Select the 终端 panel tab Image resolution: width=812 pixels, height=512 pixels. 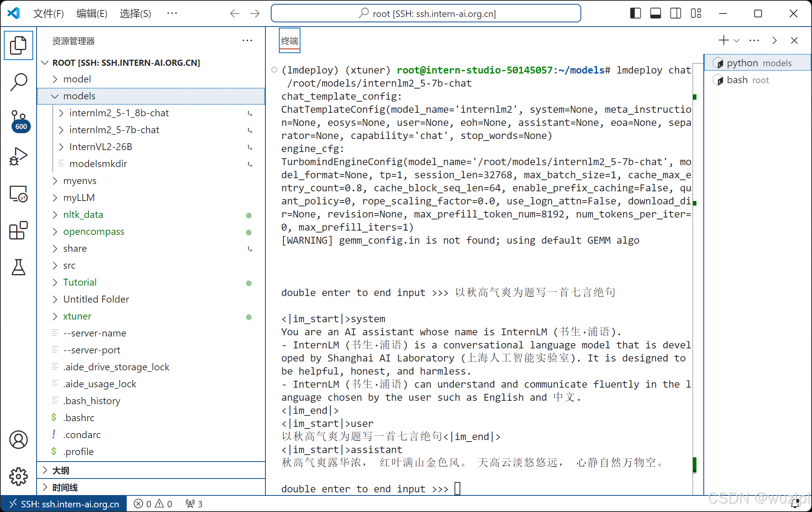click(289, 40)
